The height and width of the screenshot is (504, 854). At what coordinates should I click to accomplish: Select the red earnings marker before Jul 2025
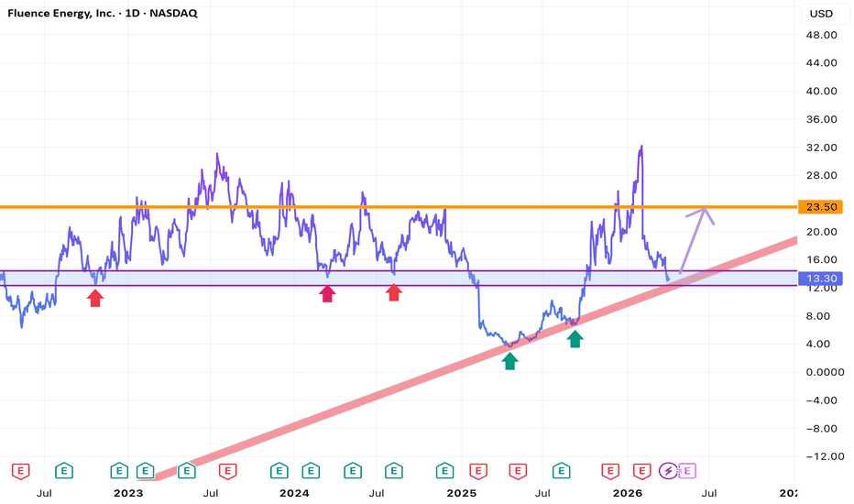point(518,471)
